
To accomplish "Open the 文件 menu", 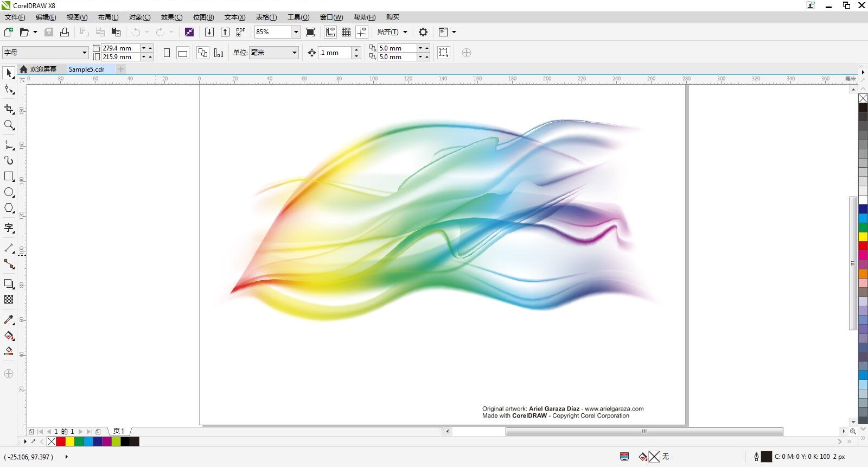I will [x=15, y=17].
